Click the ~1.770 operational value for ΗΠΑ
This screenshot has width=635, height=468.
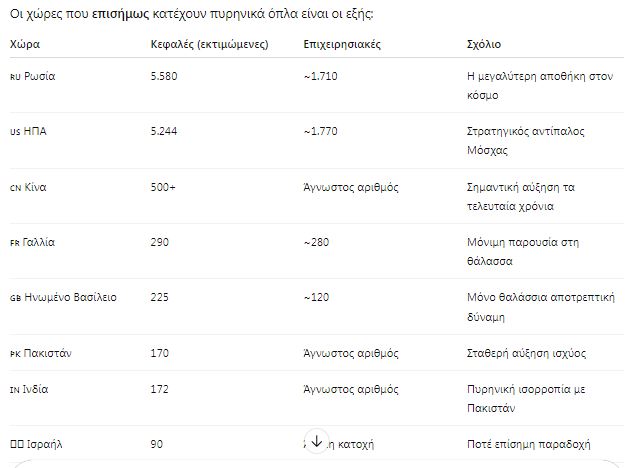pyautogui.click(x=323, y=132)
